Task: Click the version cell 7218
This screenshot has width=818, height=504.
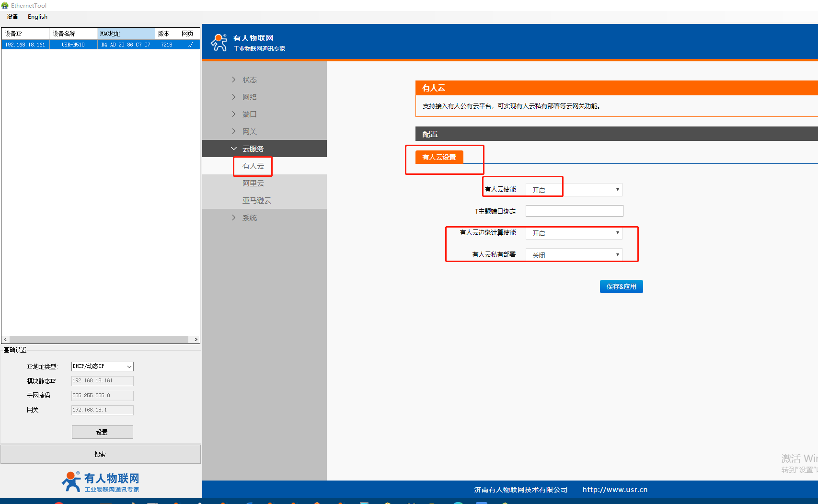Action: click(x=167, y=45)
